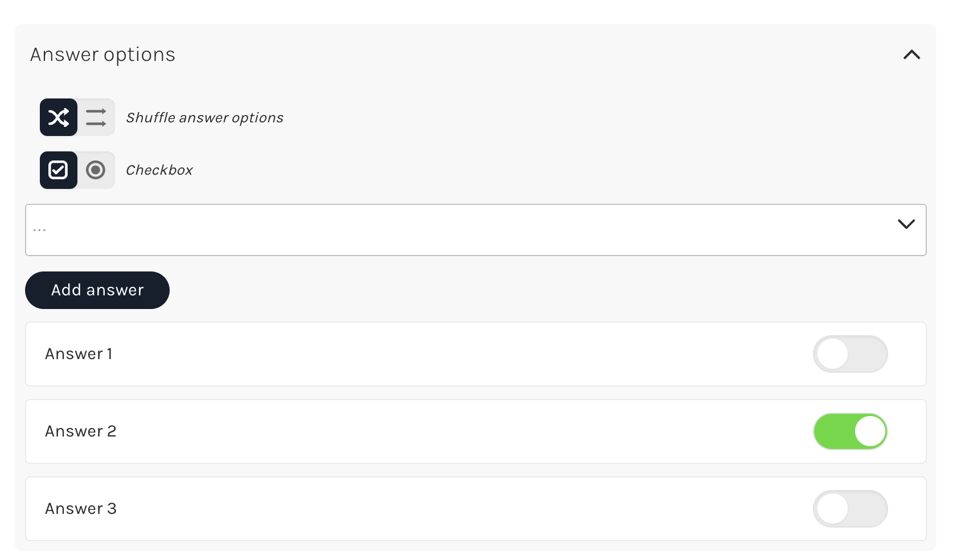Viewport: 953px width, 560px height.
Task: Click the blank middle of Answer 2 row
Action: coord(464,431)
